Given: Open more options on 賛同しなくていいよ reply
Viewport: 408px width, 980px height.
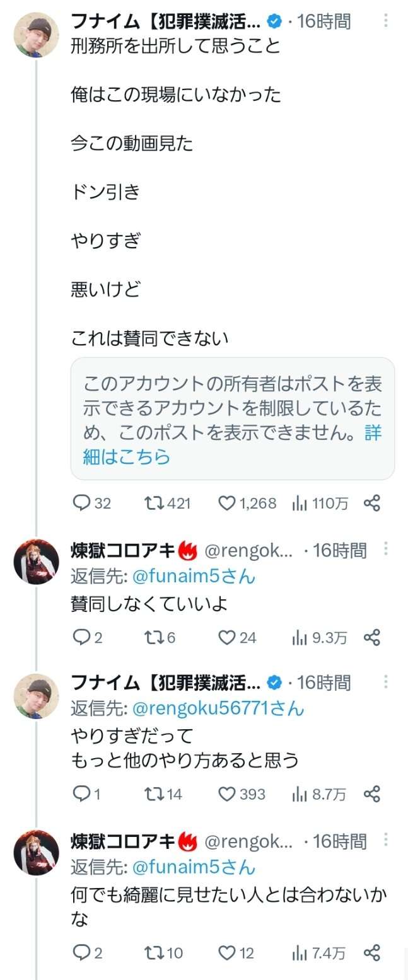Looking at the screenshot, I should pyautogui.click(x=386, y=549).
